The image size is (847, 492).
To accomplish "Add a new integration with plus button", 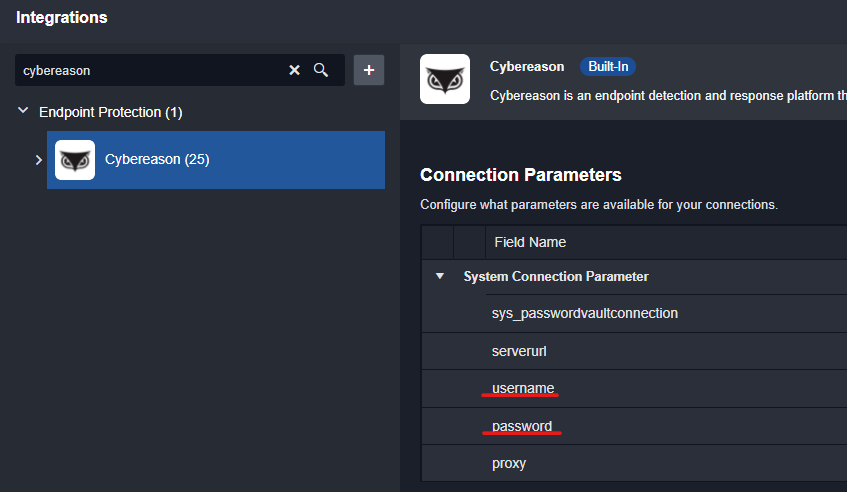I will click(369, 70).
